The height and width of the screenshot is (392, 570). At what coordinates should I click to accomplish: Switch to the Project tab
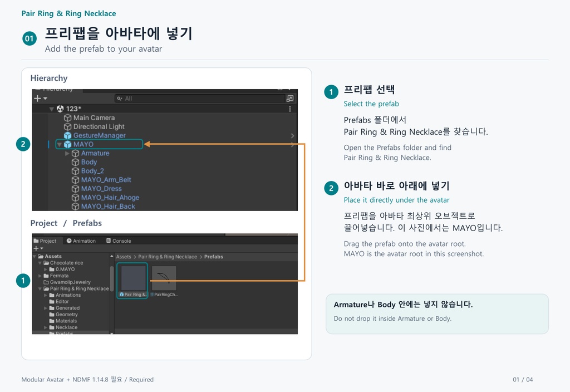[45, 241]
